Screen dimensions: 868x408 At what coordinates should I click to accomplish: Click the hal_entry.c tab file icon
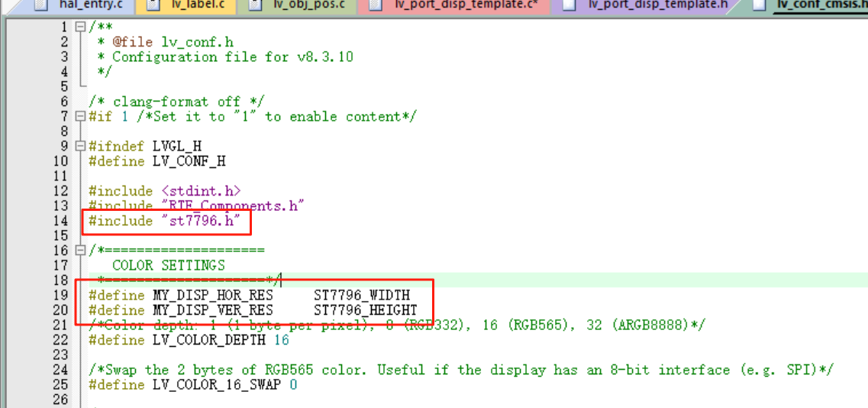tap(40, 5)
